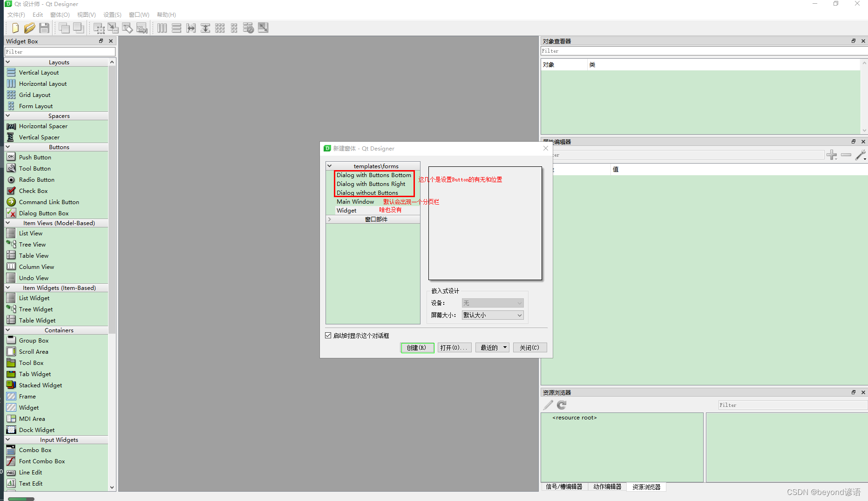Click the Open form folder icon

(x=29, y=28)
